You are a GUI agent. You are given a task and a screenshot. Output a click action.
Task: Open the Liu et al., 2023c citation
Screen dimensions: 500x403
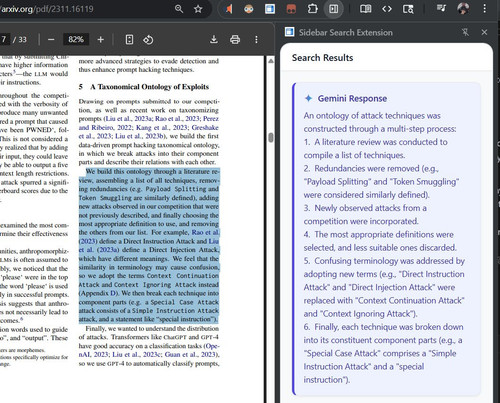click(x=137, y=354)
